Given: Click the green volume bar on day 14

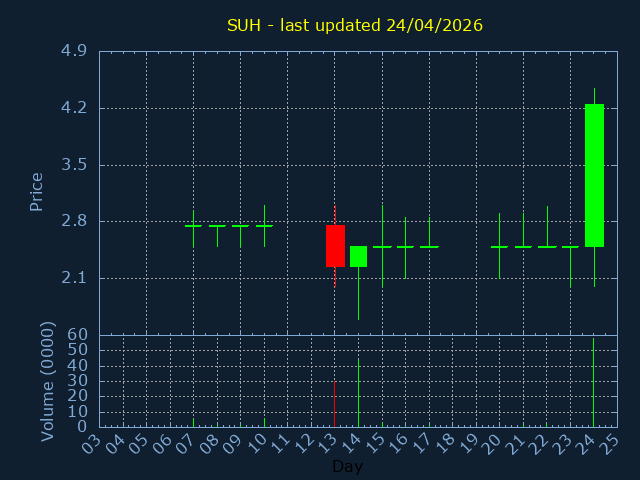Looking at the screenshot, I should point(358,392).
